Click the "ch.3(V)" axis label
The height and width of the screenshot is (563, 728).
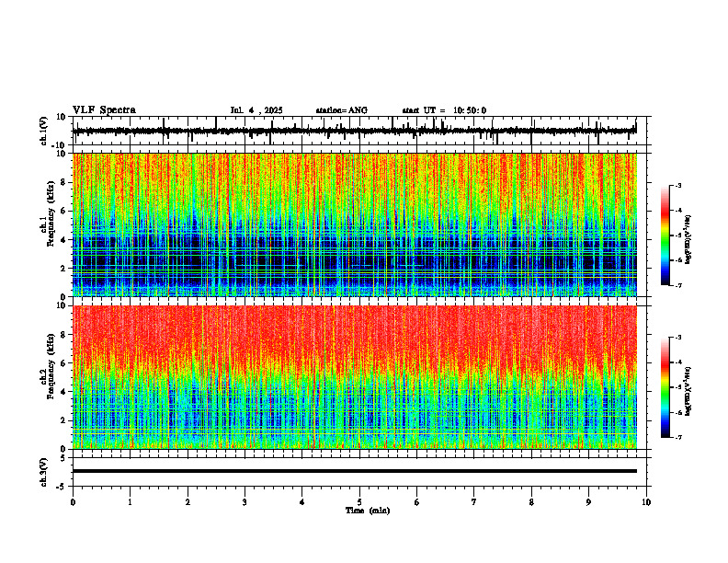44,472
